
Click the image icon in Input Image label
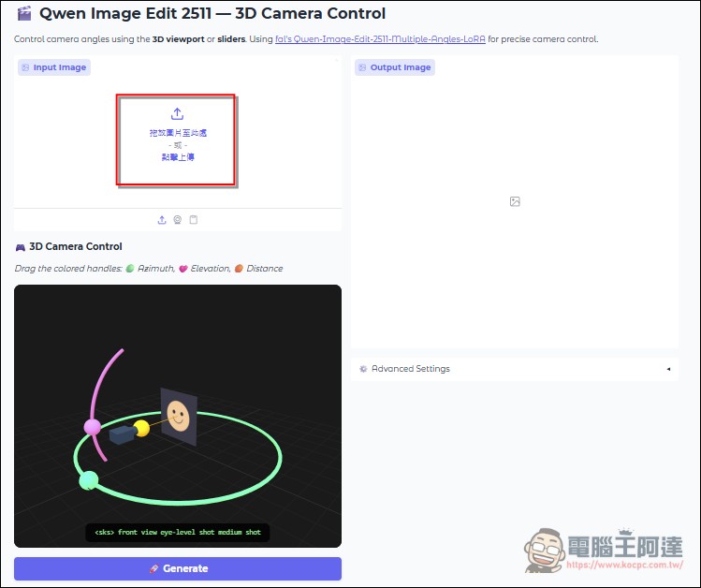[x=25, y=67]
